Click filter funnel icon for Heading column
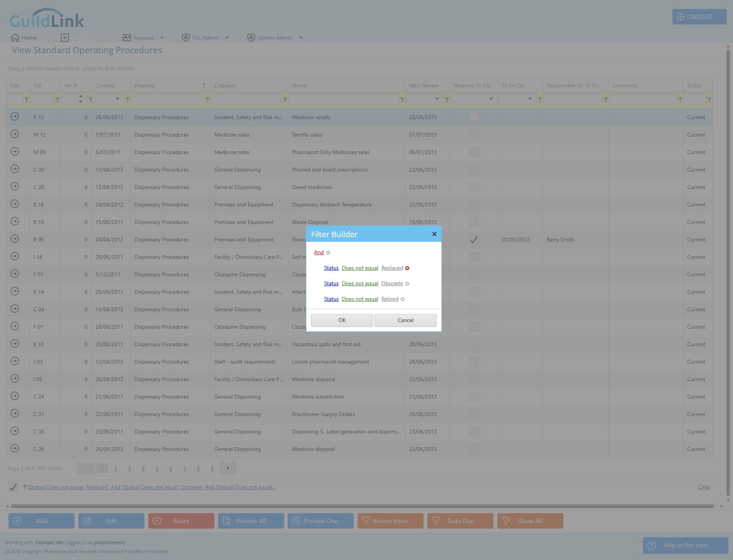The width and height of the screenshot is (733, 560). point(207,100)
